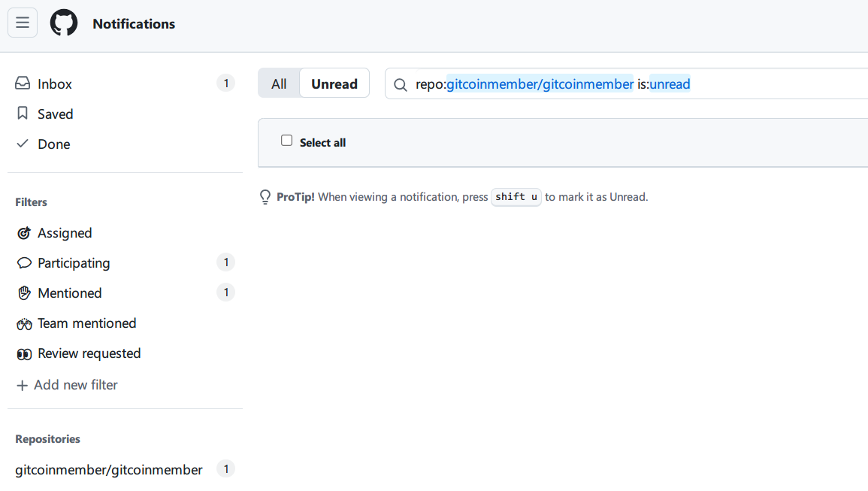
Task: Switch to the Unread notifications tab
Action: pos(334,83)
